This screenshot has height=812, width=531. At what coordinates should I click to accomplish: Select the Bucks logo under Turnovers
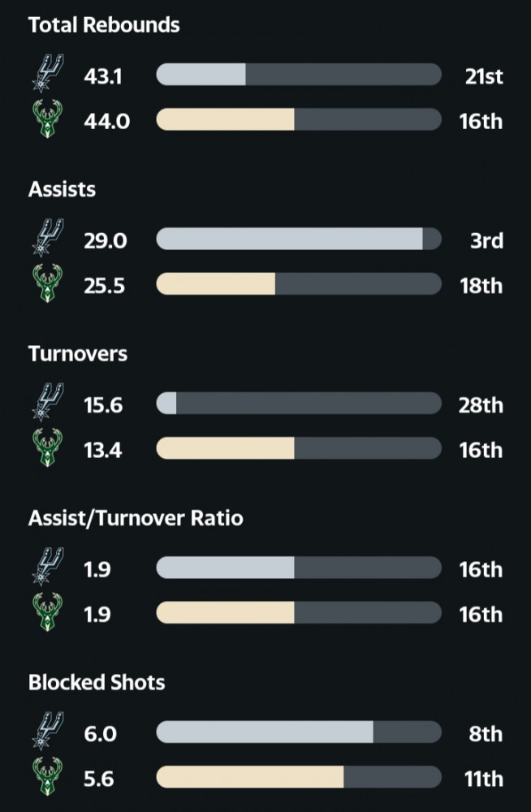click(47, 449)
